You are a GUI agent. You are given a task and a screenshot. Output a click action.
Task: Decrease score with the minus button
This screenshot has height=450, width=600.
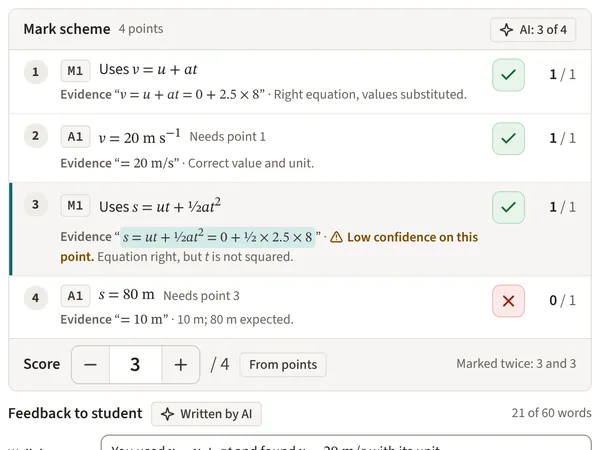90,364
